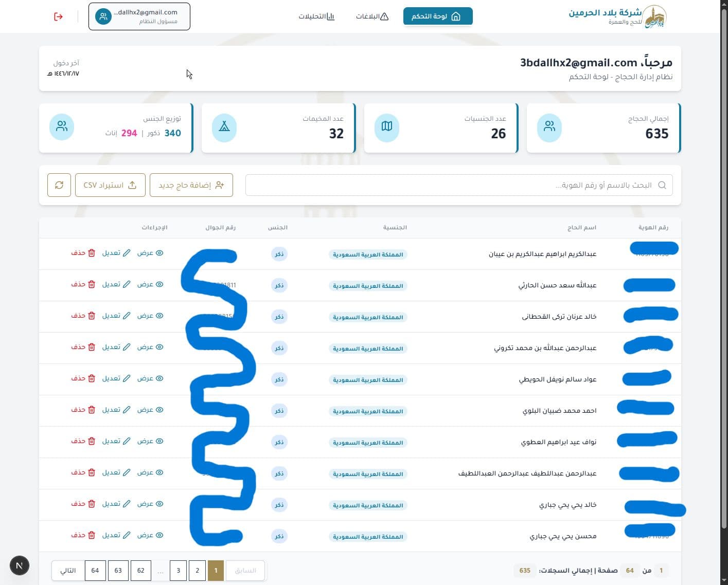Click the round N badge icon
Screen dimensions: 728x585
[x=20, y=566]
